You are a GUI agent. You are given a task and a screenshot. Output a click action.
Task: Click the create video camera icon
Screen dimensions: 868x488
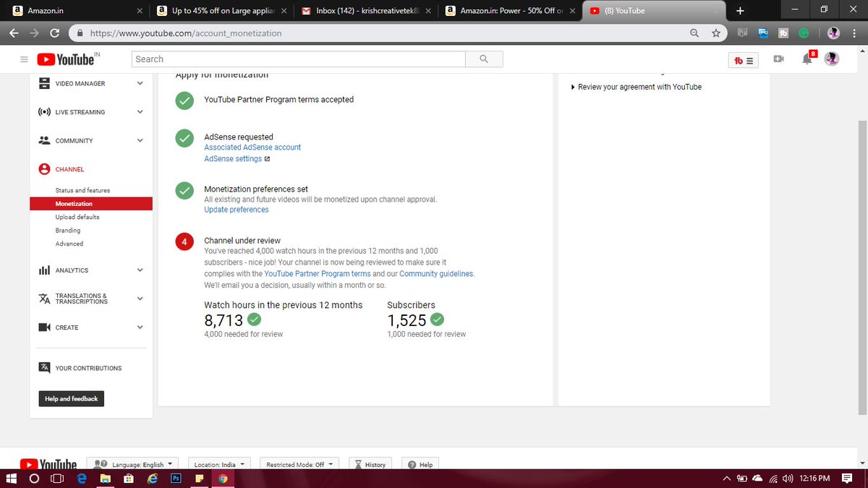[778, 59]
